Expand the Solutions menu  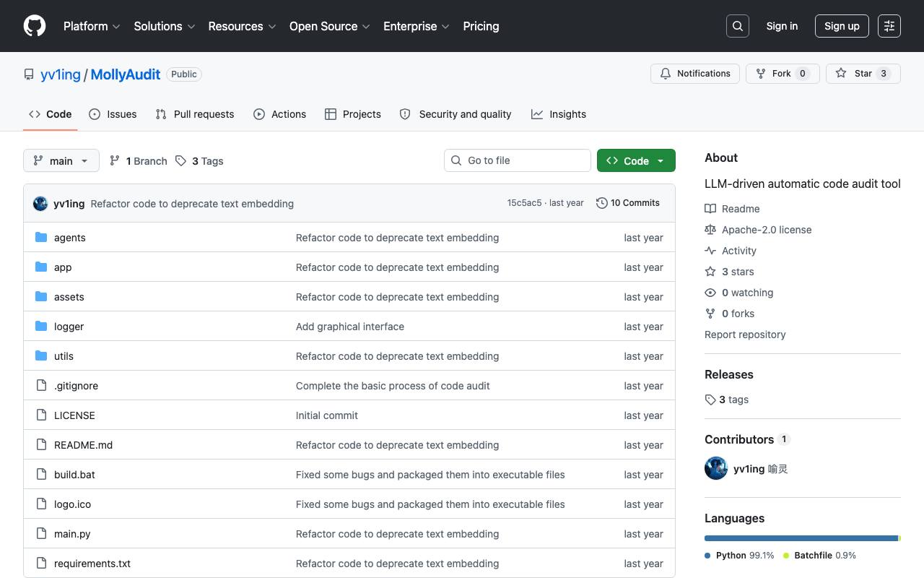(x=165, y=26)
